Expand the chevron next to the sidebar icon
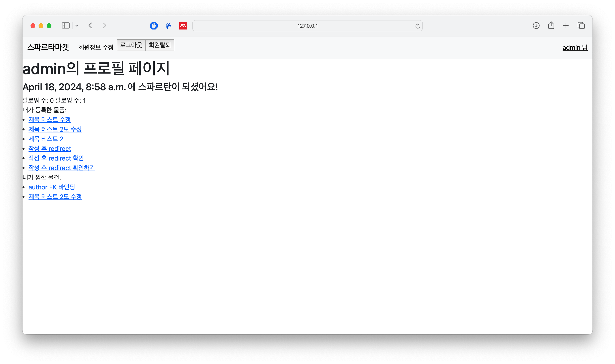 pos(77,25)
